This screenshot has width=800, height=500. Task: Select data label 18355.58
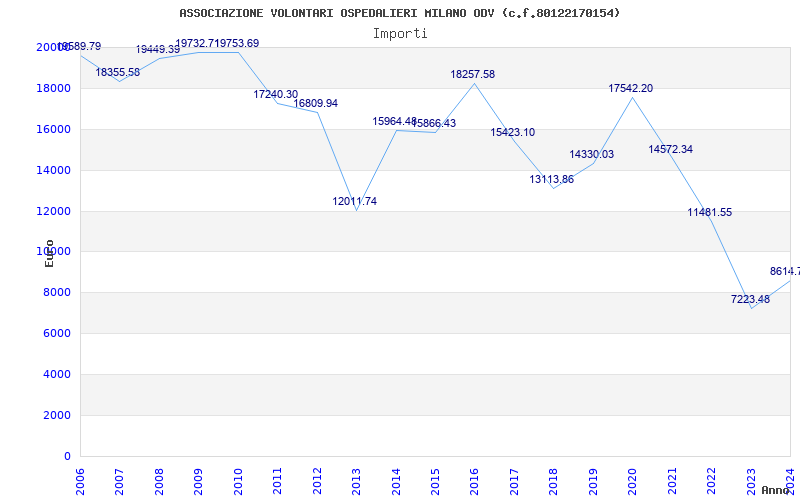point(117,72)
